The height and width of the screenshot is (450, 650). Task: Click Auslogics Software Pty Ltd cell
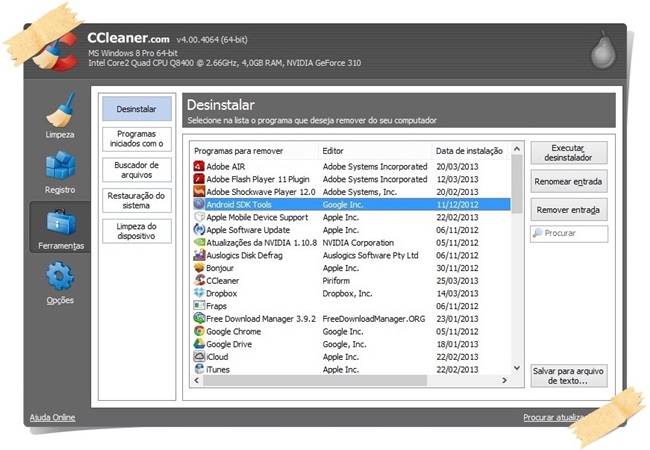[x=371, y=255]
